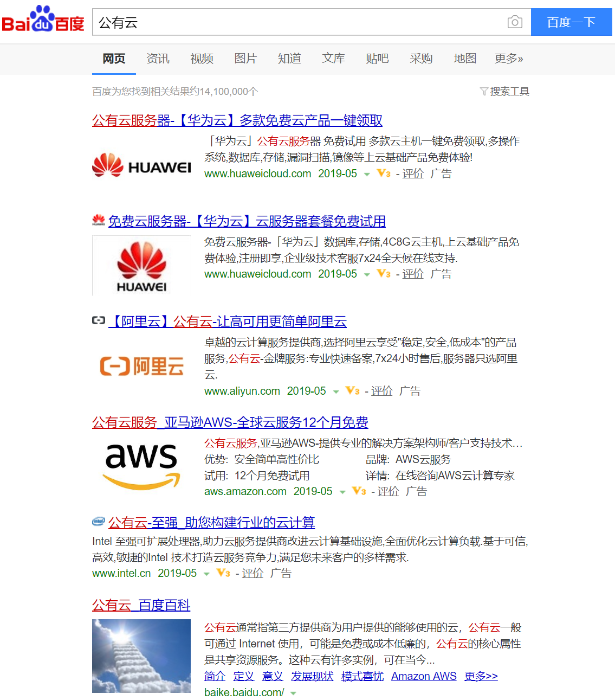Click result count text 约14,100,000个

coord(224,92)
